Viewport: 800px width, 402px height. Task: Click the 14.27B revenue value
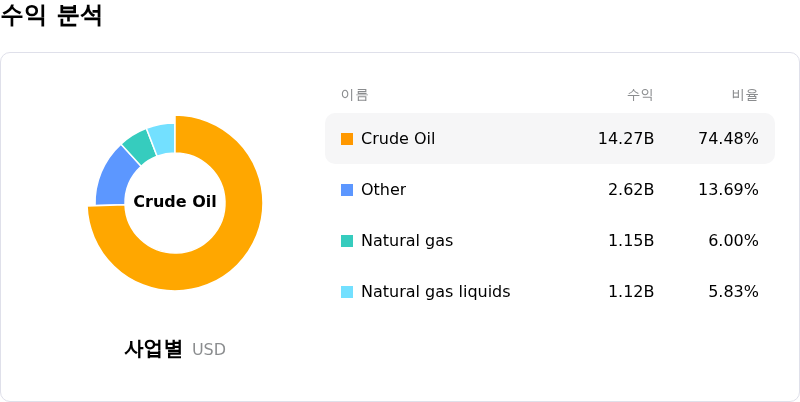(x=626, y=139)
